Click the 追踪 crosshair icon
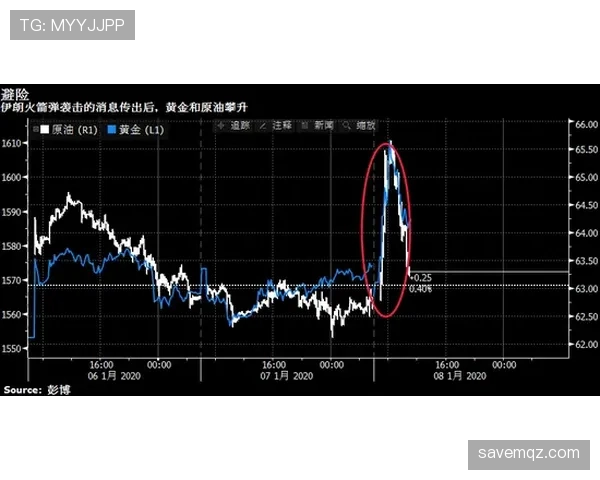The image size is (600, 480). (221, 126)
